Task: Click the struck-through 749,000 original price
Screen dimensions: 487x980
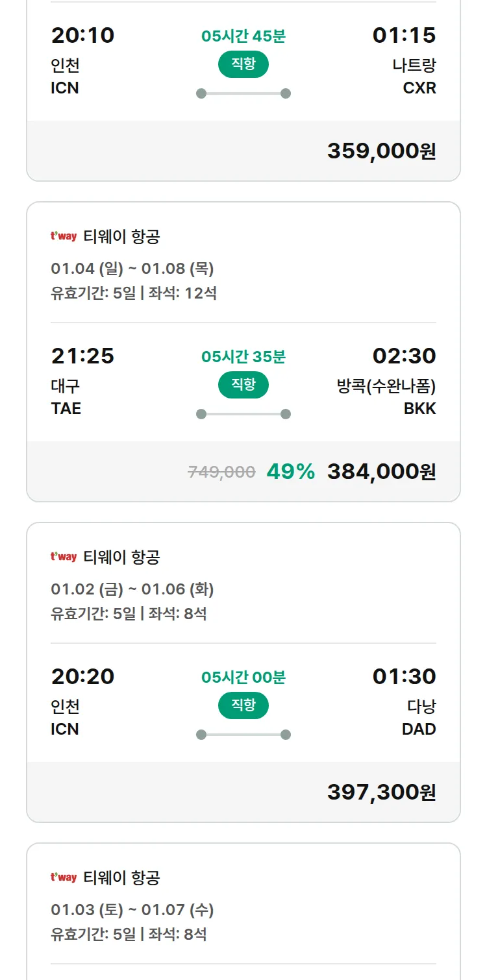Action: [221, 472]
